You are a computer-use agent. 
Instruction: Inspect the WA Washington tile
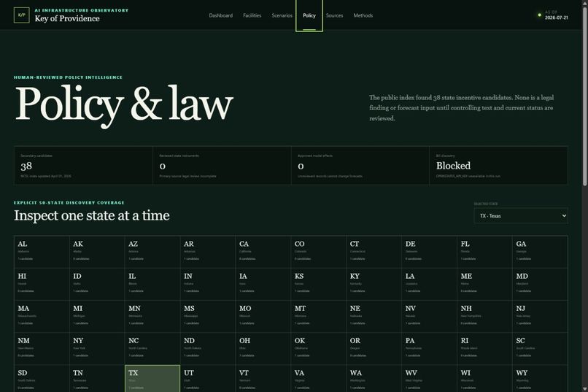click(x=374, y=379)
